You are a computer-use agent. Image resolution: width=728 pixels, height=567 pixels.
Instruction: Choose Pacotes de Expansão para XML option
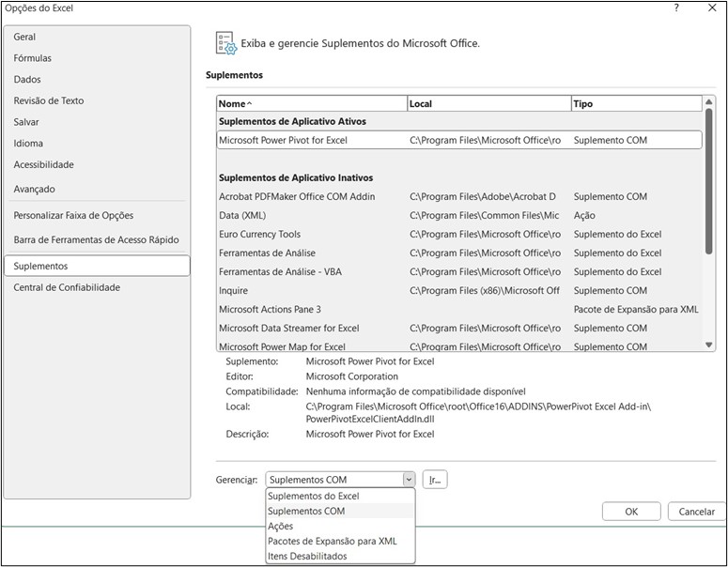[340, 541]
